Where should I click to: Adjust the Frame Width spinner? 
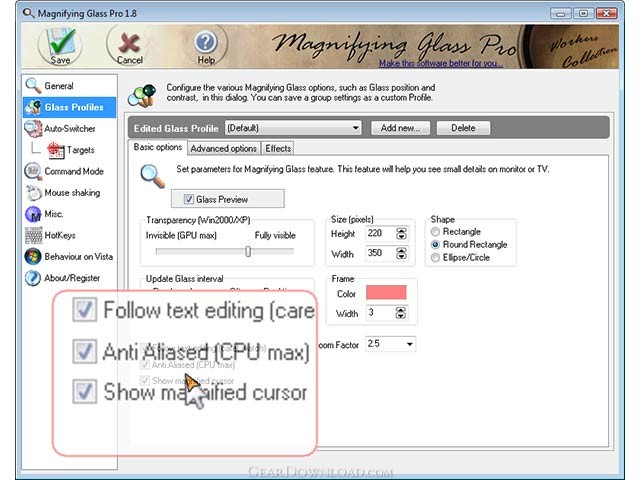pyautogui.click(x=401, y=313)
